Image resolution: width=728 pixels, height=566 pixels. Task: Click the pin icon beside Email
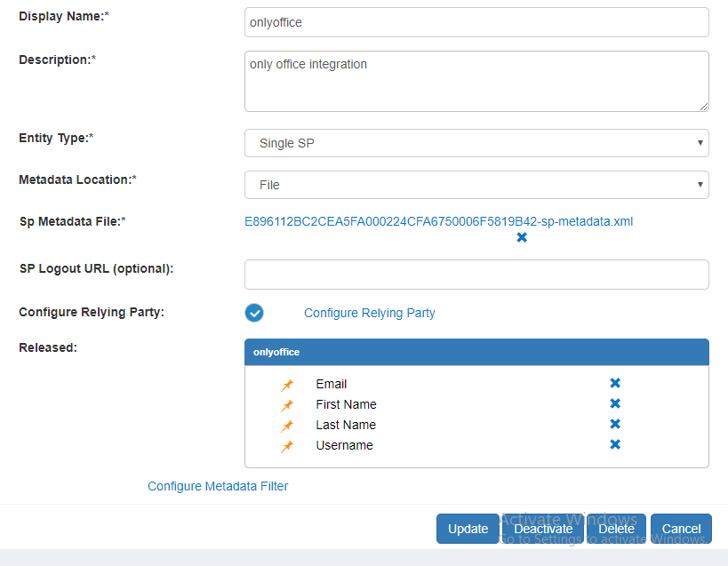tap(287, 385)
